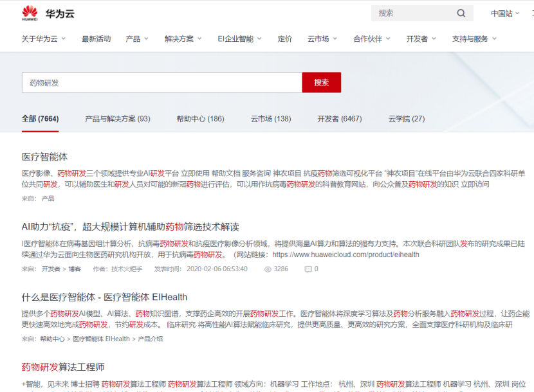Screen dimensions: 534x392
Task: Click the view count eye icon
Action: tap(268, 269)
